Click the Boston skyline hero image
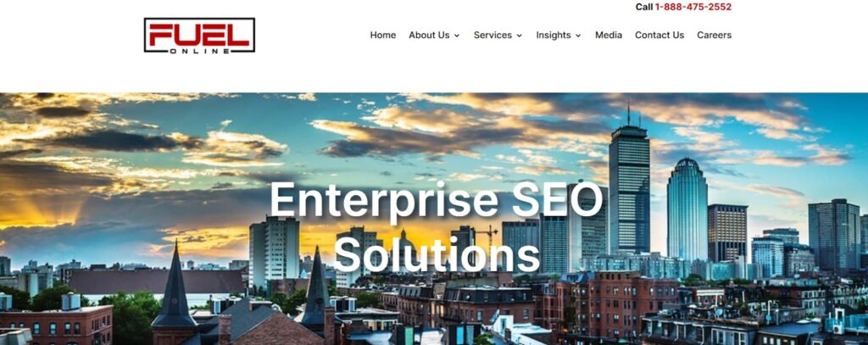868x345 pixels. 434,219
